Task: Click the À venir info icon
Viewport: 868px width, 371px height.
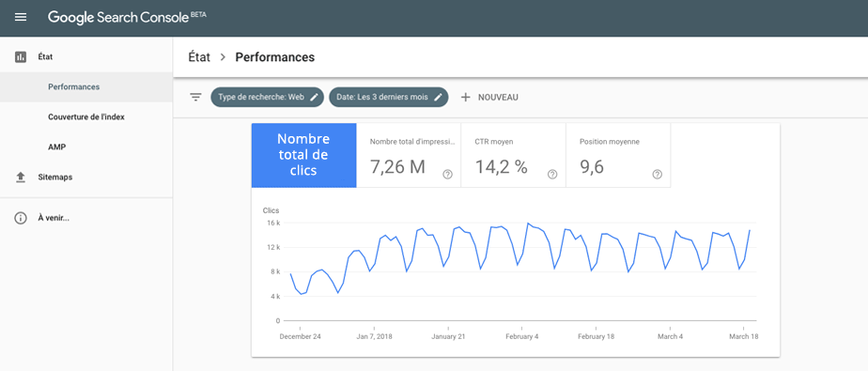Action: click(x=21, y=218)
